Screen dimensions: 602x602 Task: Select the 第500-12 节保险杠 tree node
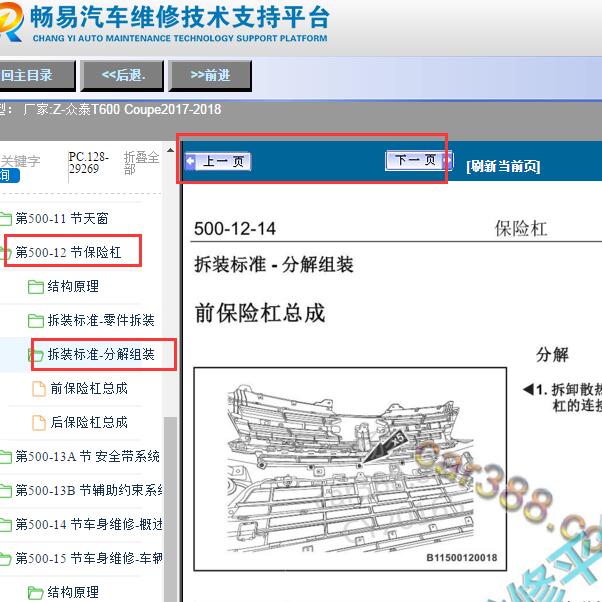(68, 252)
